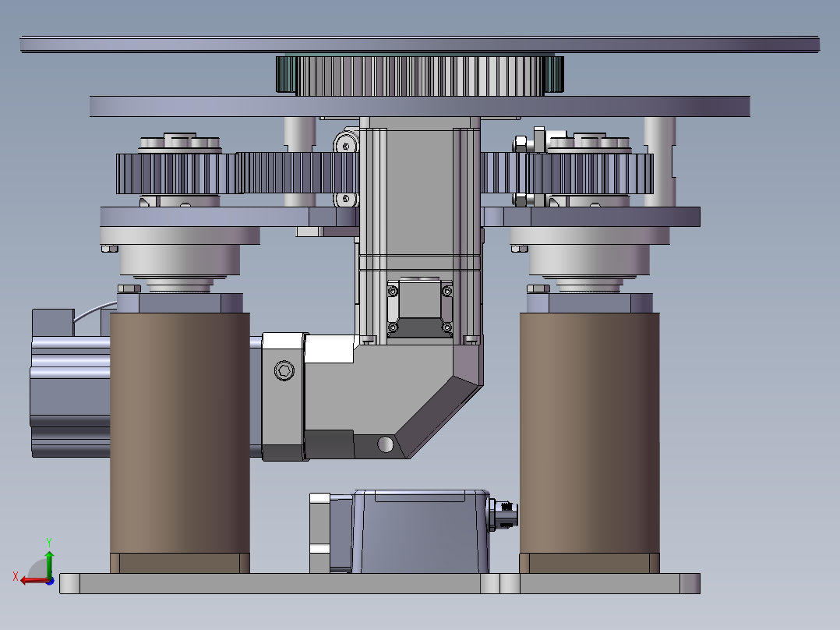The width and height of the screenshot is (840, 630).
Task: Select the right bearing housing flange
Action: [589, 236]
